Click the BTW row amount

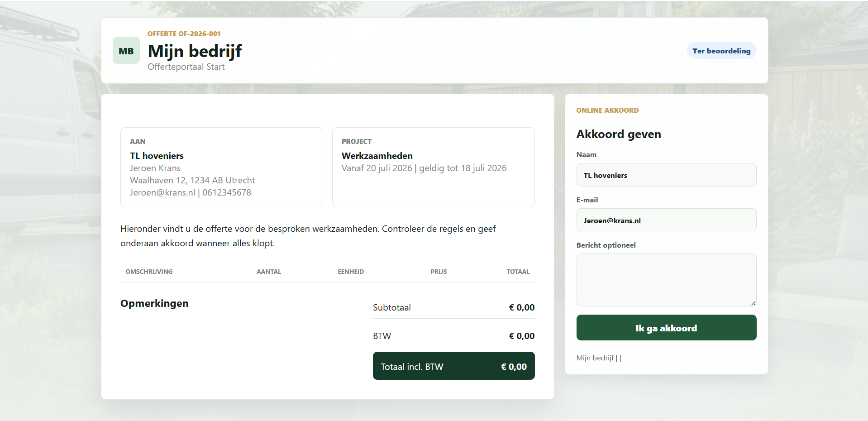click(x=522, y=336)
